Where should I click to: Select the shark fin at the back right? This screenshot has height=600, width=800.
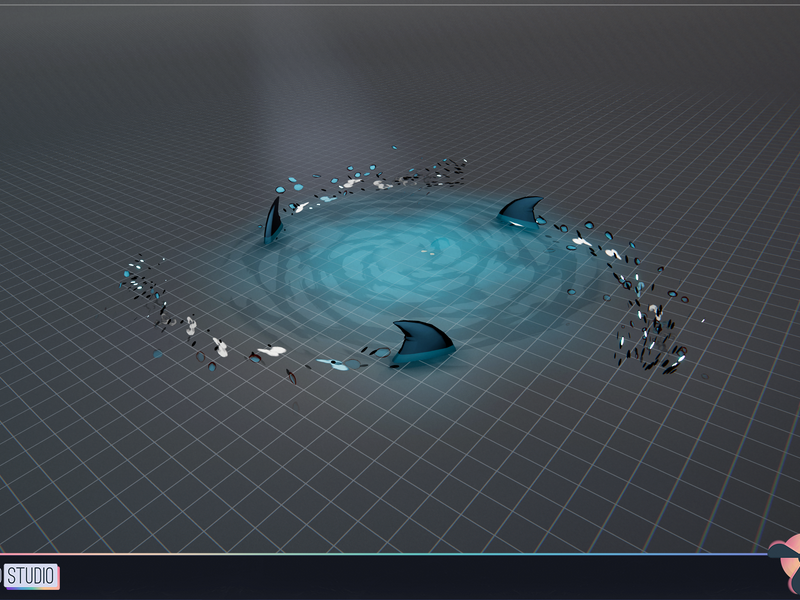[520, 211]
